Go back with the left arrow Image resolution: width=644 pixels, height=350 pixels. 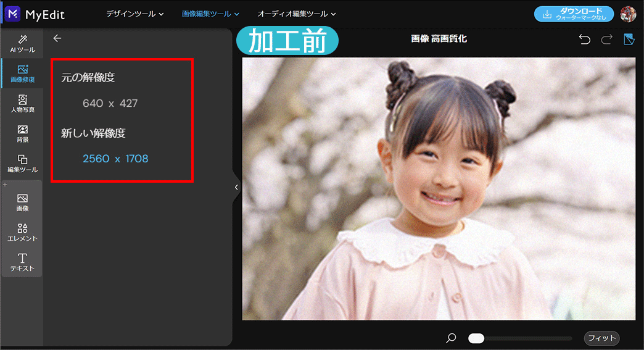point(57,38)
